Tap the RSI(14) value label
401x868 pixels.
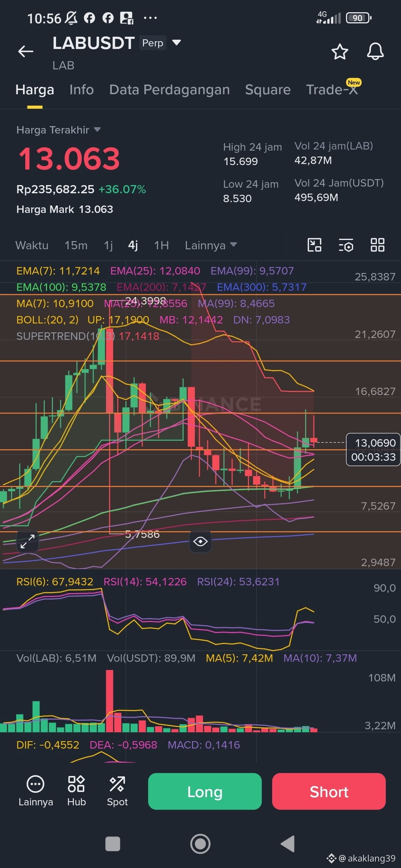pos(145,582)
